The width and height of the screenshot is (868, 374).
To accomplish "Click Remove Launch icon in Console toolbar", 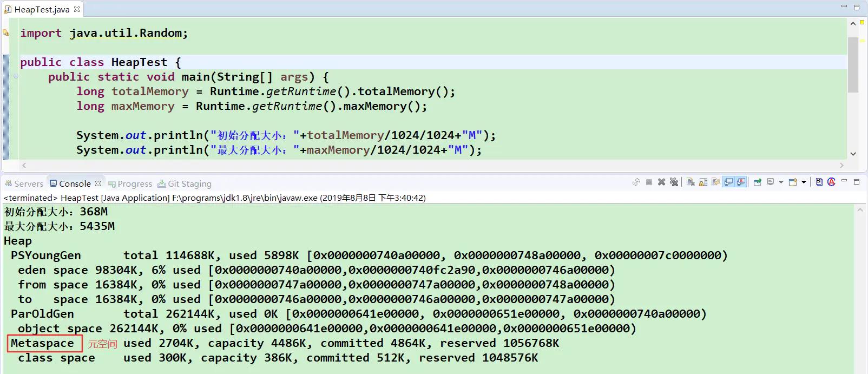I will tap(661, 182).
